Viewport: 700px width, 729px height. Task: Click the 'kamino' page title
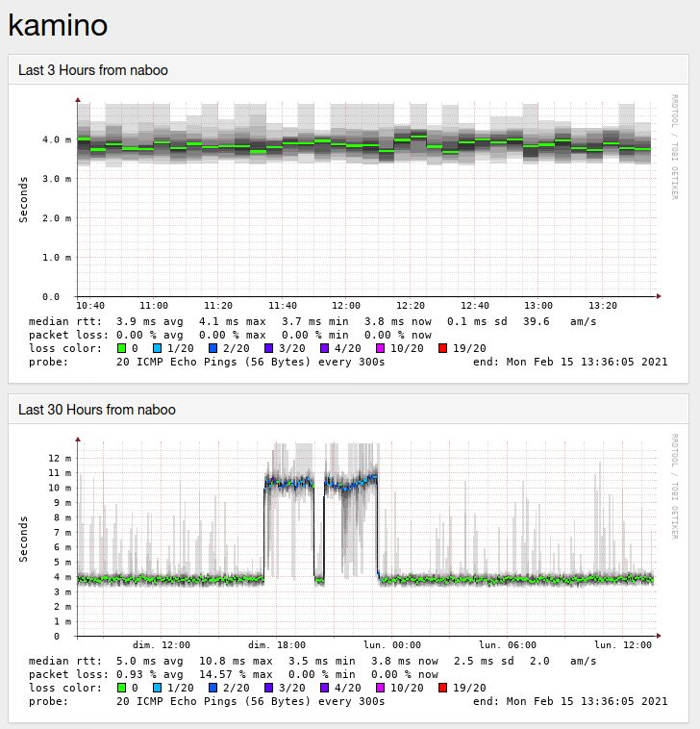pyautogui.click(x=57, y=25)
